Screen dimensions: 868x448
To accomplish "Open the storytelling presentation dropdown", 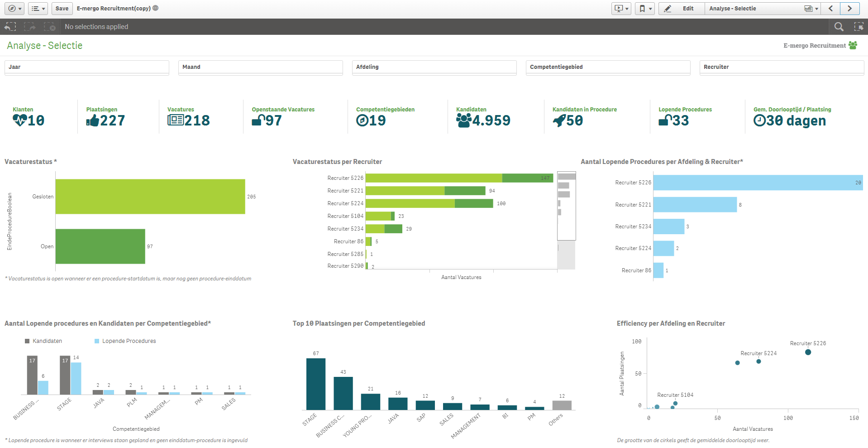I will [x=621, y=8].
